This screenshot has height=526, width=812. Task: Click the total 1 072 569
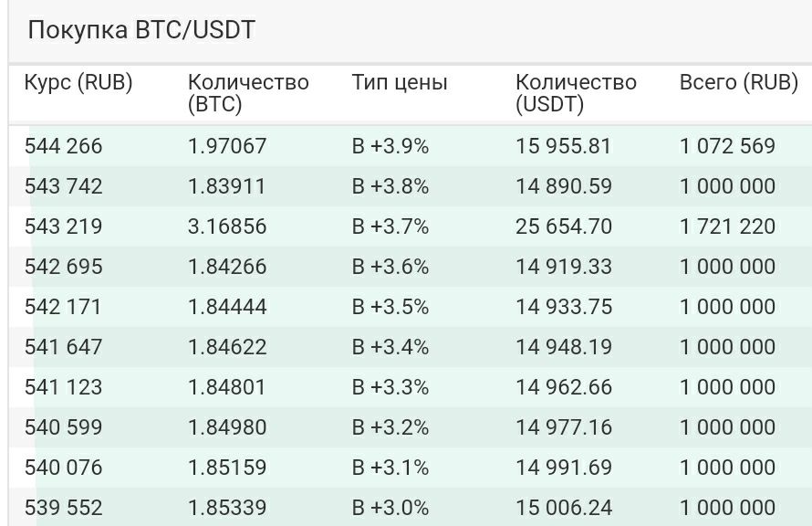click(727, 146)
